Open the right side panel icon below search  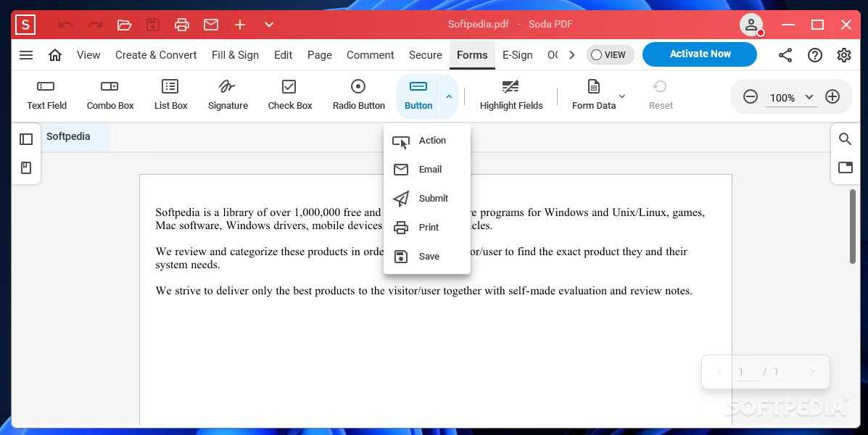click(x=846, y=167)
